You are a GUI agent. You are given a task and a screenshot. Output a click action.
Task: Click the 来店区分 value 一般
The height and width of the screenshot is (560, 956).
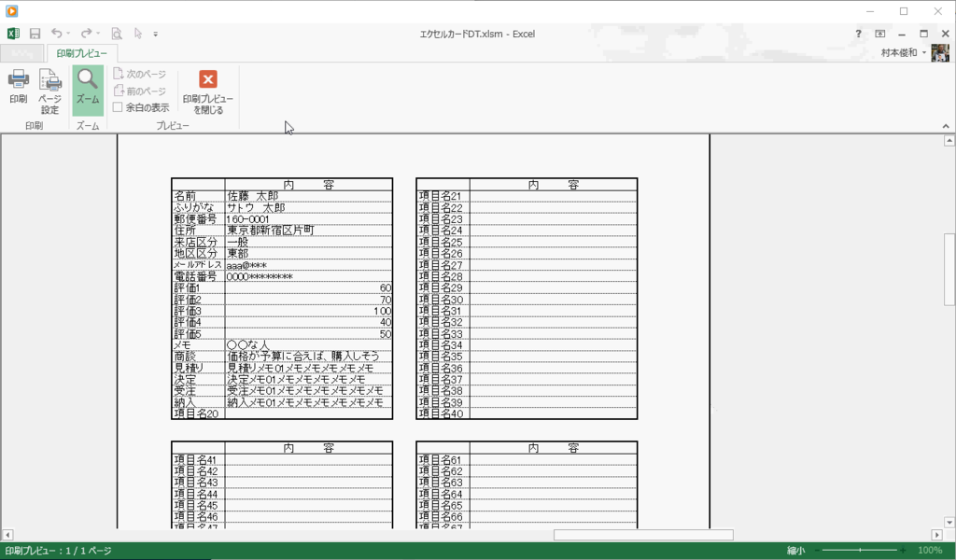[238, 242]
